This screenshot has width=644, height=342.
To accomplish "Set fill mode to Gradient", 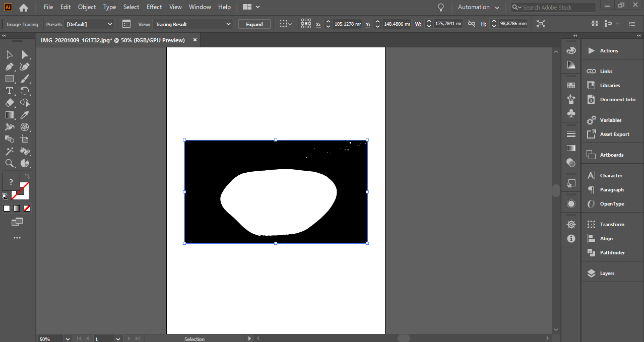I will 17,208.
